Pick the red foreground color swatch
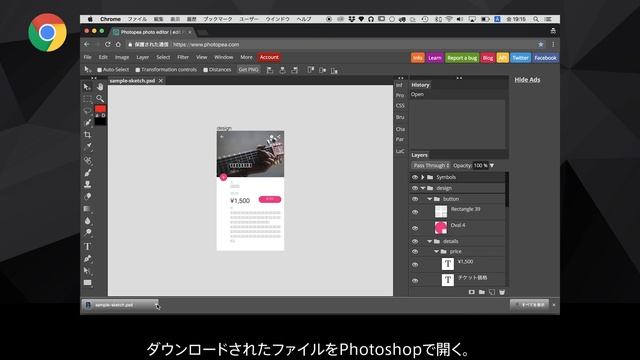The image size is (640, 360). (x=100, y=109)
